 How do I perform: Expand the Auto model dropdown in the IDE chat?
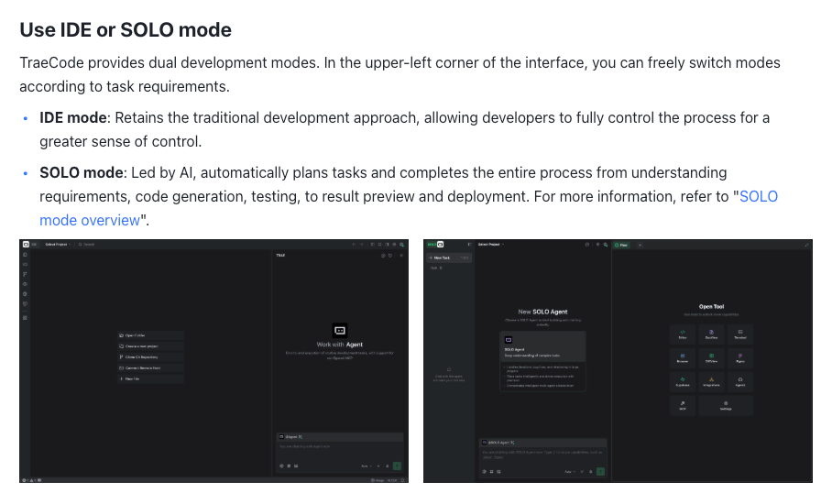click(x=367, y=466)
